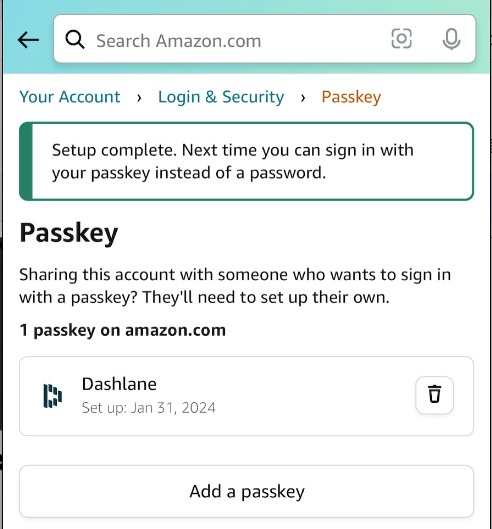Click the '1 passkey on amazon.com' label

[x=122, y=330]
